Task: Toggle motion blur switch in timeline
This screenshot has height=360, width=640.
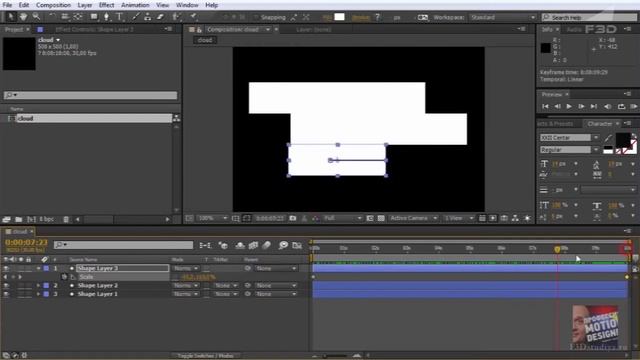Action: 266,245
